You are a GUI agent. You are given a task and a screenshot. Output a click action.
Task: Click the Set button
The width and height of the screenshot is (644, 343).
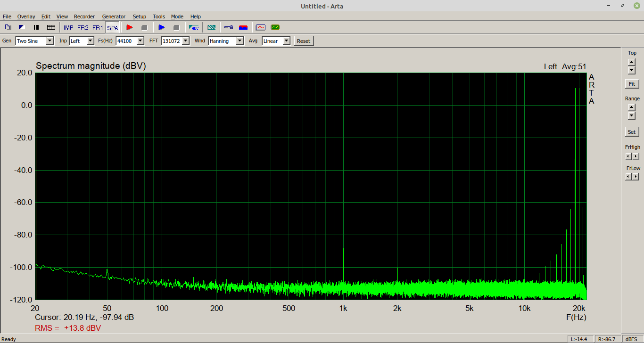(632, 132)
